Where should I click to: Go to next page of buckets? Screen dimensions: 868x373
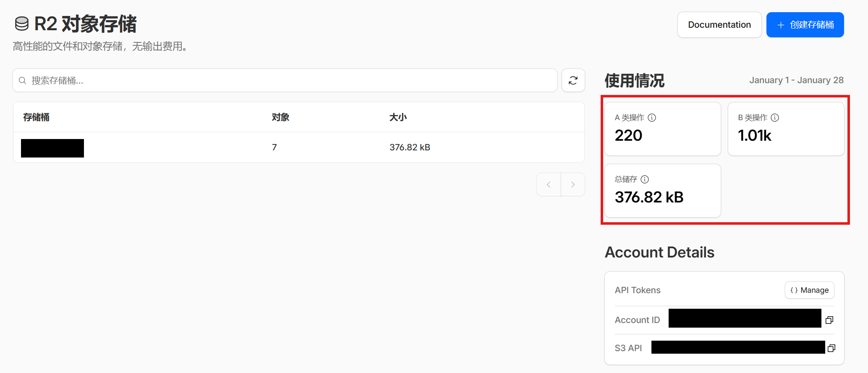573,184
